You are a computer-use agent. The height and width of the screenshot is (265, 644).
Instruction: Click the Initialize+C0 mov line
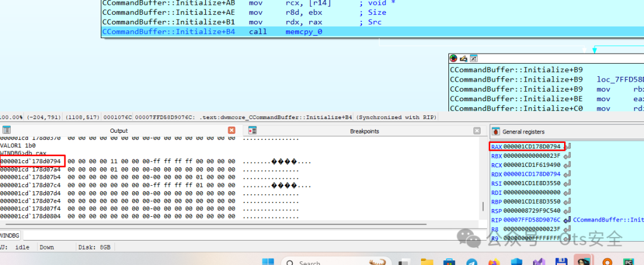(547, 108)
